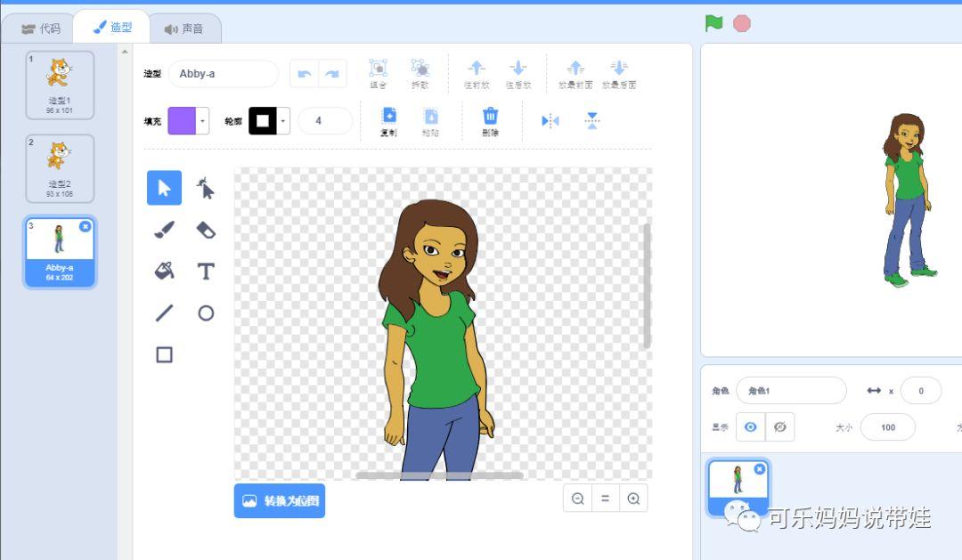Image resolution: width=962 pixels, height=560 pixels.
Task: Select the Abby-a costume thumbnail
Action: (60, 251)
